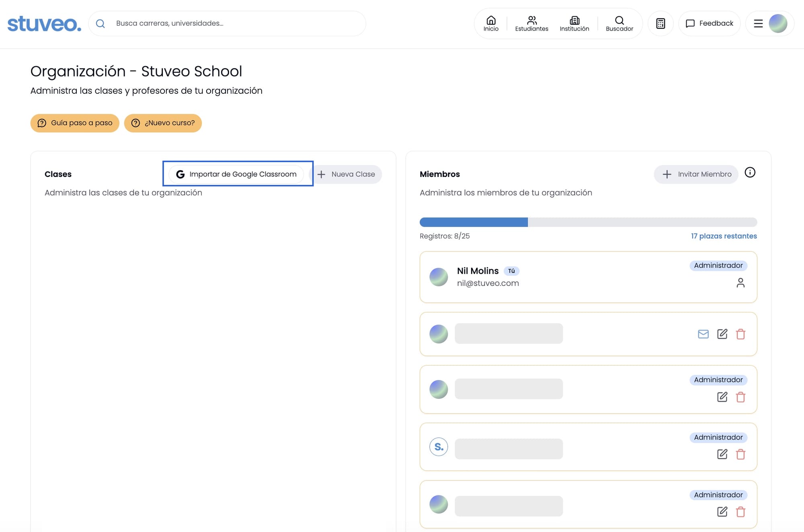Click the search magnifier icon in search bar
Image resolution: width=804 pixels, height=532 pixels.
click(x=100, y=24)
